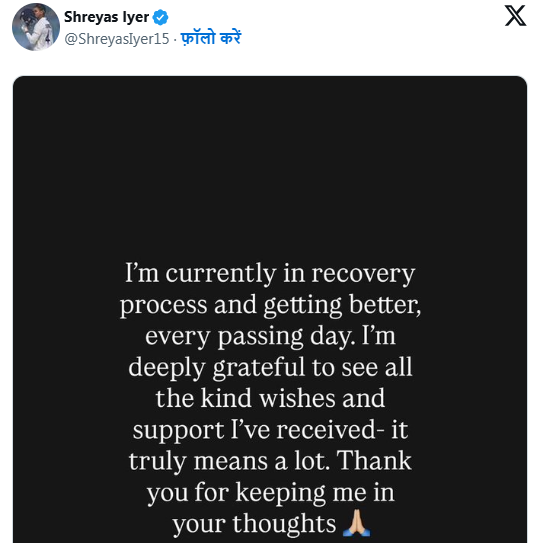Select the line "truly means a lot. Thank"
The width and height of the screenshot is (543, 543).
click(270, 461)
